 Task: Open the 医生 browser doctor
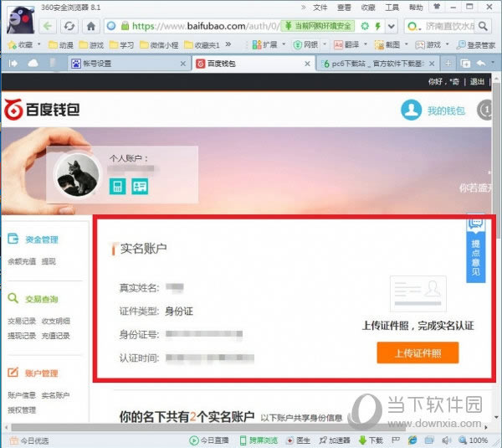pos(298,440)
